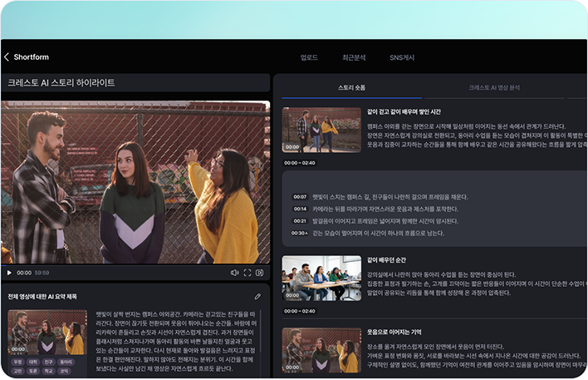Click the 우정 tag chip
The width and height of the screenshot is (588, 380).
click(x=17, y=362)
